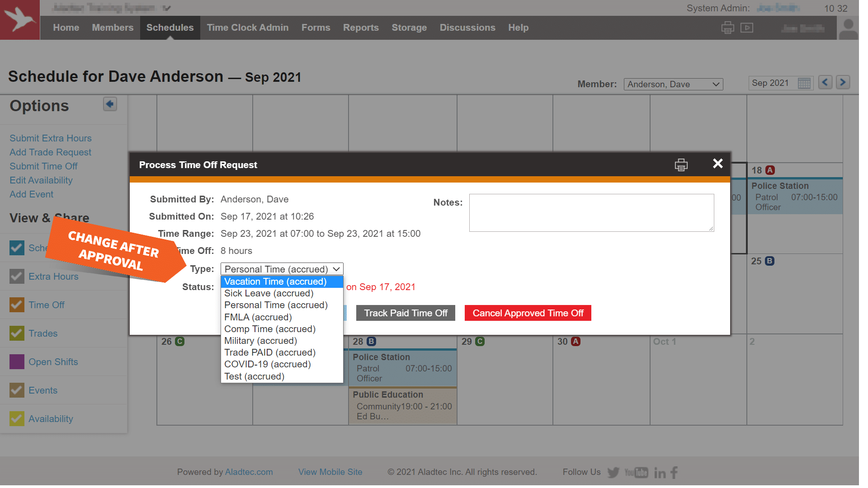Screen dimensions: 868x488
Task: Open the Member dropdown Anderson, Dave
Action: 673,84
